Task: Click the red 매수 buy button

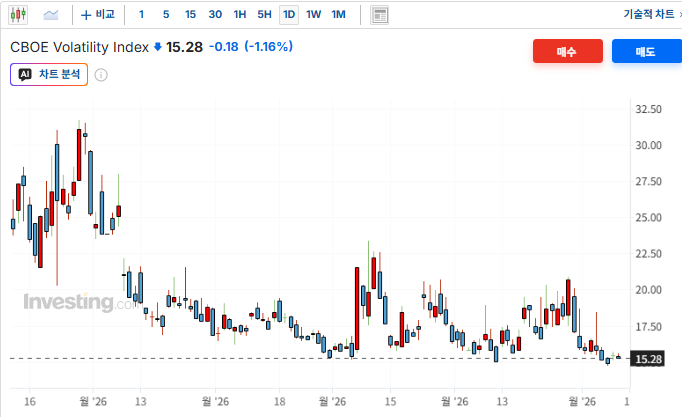Action: tap(568, 51)
